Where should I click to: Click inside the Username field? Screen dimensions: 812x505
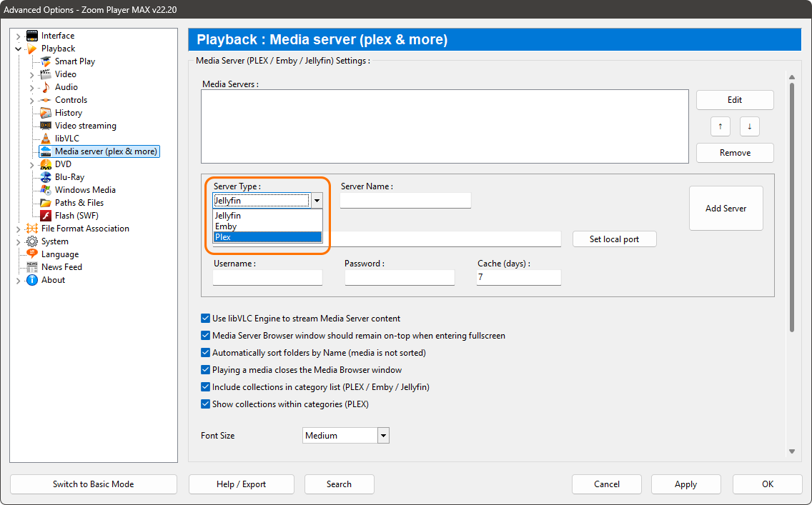coord(267,277)
